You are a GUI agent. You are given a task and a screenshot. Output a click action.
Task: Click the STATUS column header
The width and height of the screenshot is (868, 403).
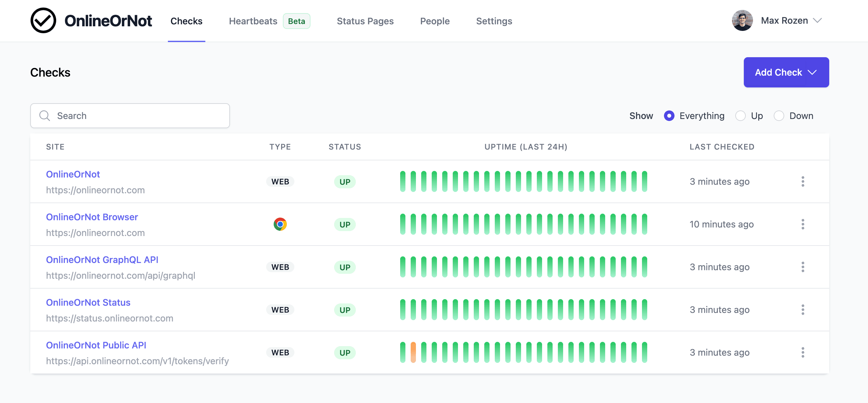click(x=345, y=147)
